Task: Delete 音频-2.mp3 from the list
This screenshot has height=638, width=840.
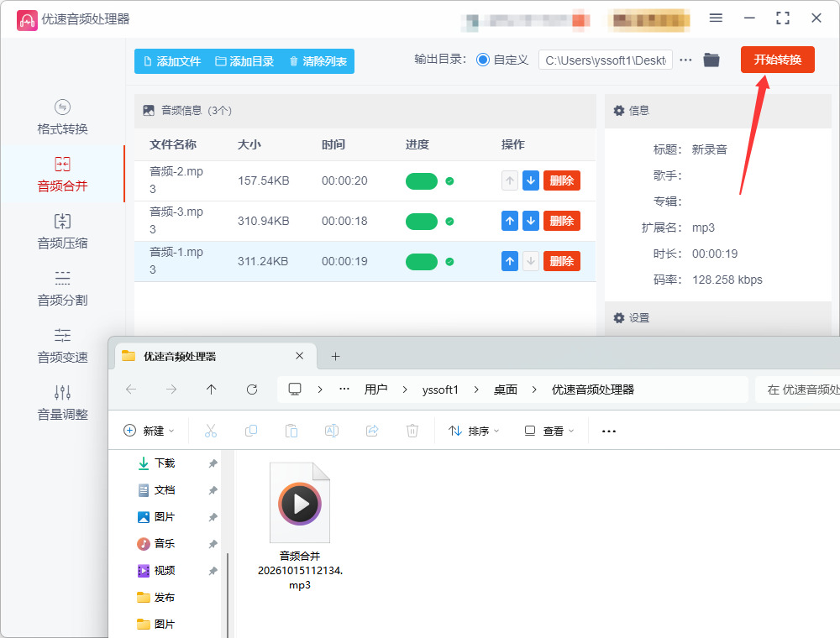Action: tap(561, 180)
